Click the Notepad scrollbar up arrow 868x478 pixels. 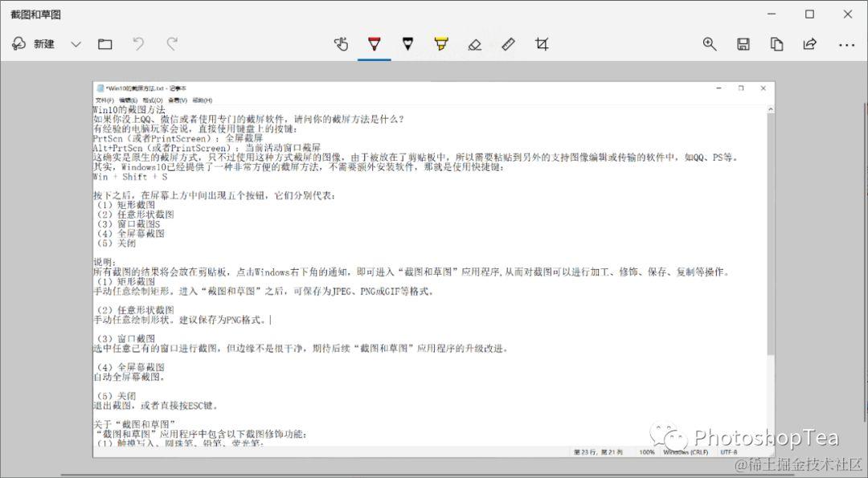[x=770, y=110]
